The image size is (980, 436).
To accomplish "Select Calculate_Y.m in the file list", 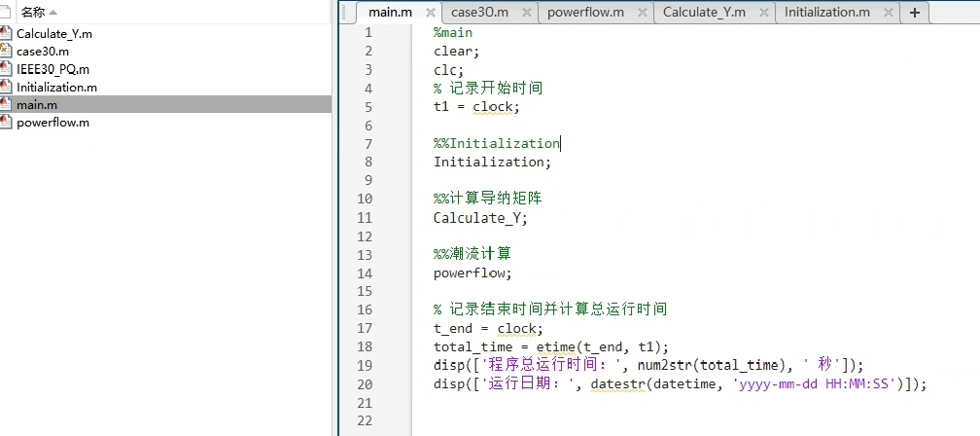I will (x=53, y=34).
